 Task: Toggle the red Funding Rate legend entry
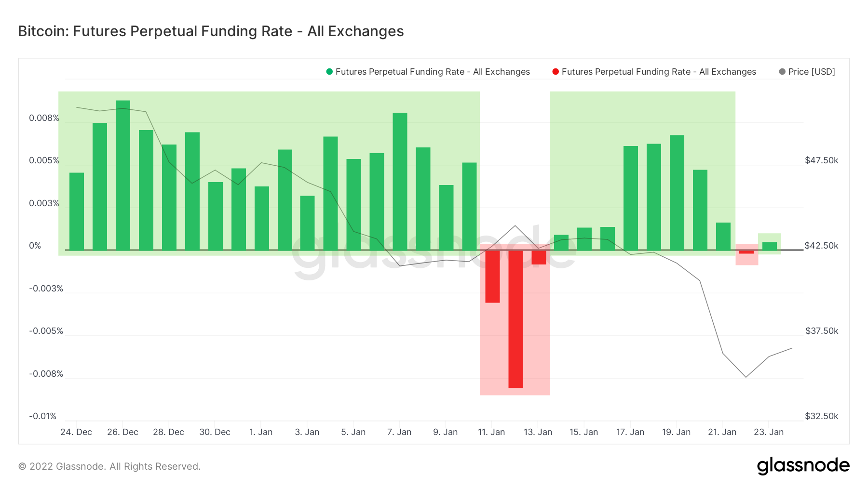tap(658, 72)
